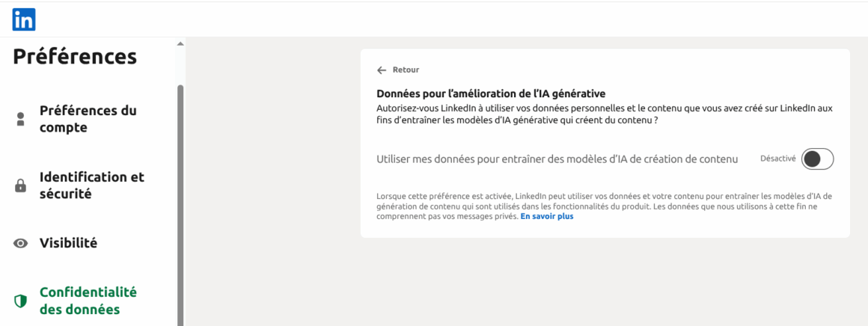Click the padlock icon in the sidebar

point(21,185)
